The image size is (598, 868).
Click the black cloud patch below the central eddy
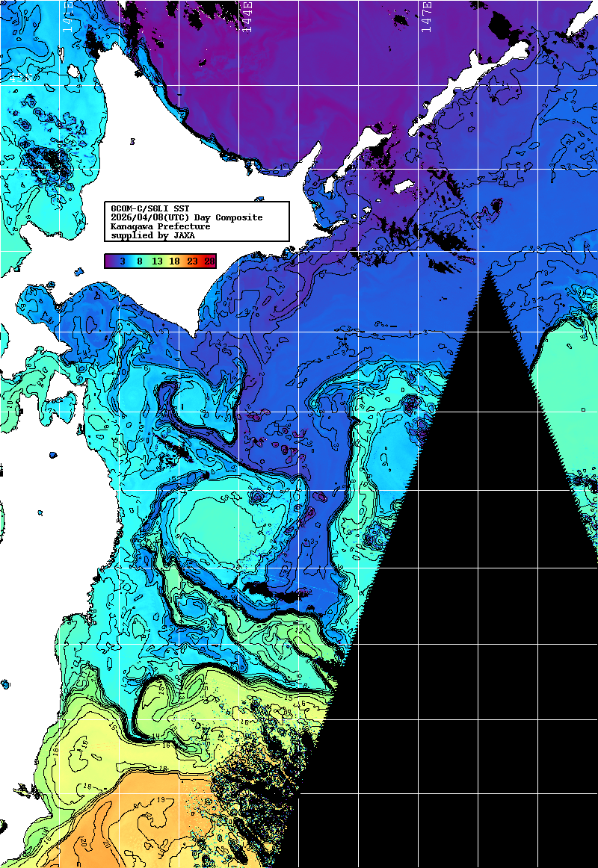pyautogui.click(x=262, y=590)
